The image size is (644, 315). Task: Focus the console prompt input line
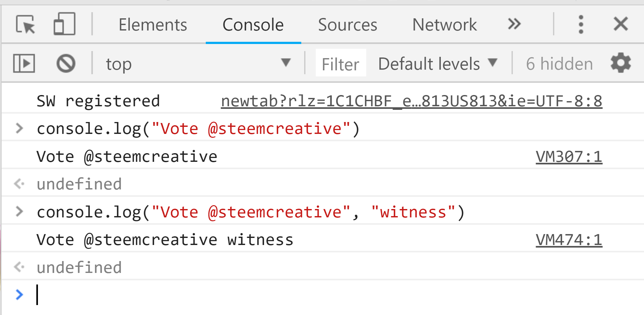tap(338, 295)
